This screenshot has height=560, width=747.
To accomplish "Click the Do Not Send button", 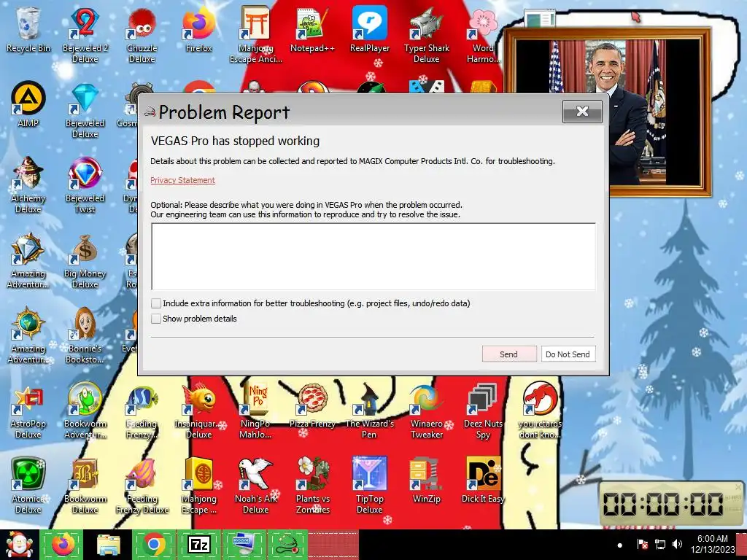I will click(568, 354).
